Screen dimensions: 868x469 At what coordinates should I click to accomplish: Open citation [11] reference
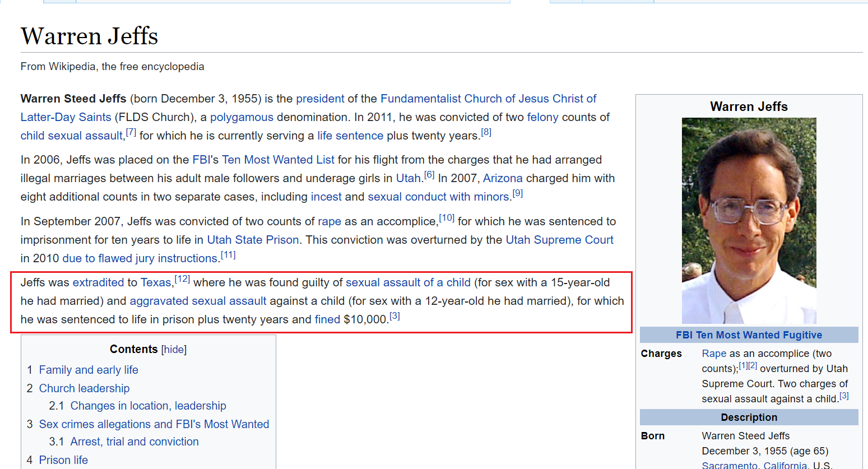(228, 255)
